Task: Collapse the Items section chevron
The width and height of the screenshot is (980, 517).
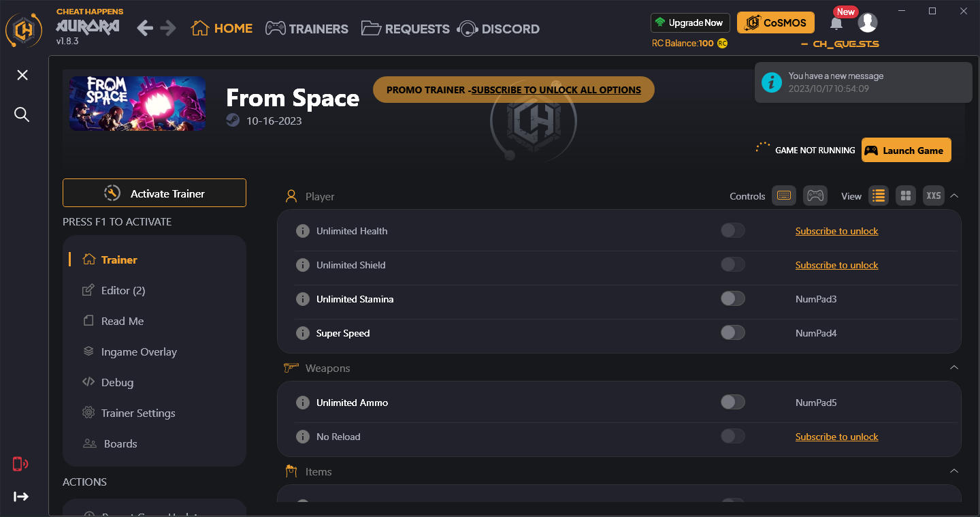Action: coord(954,471)
